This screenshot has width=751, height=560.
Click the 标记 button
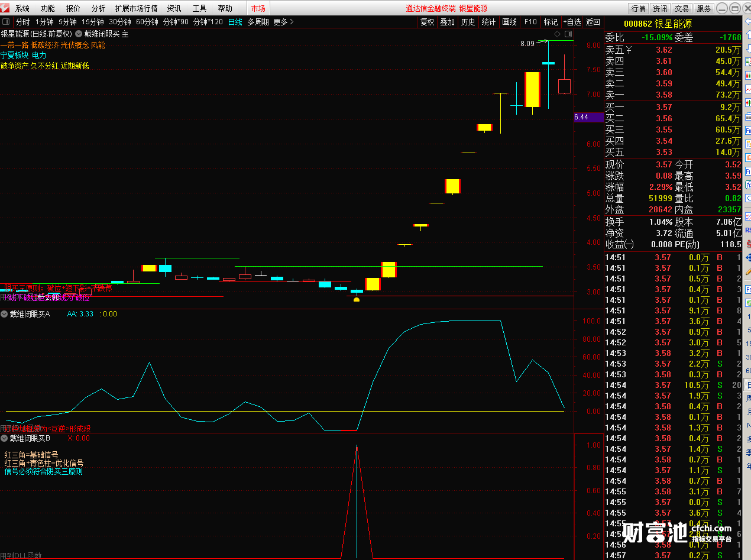pyautogui.click(x=551, y=22)
